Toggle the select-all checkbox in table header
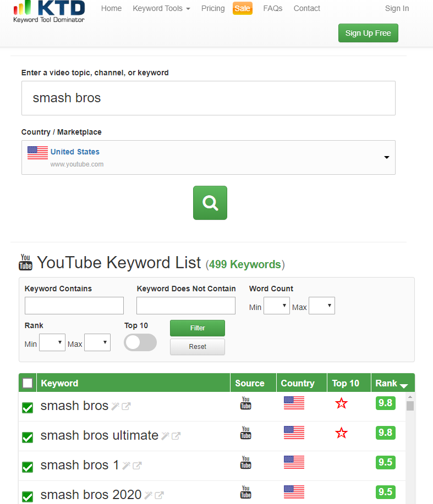This screenshot has width=433, height=504. click(28, 383)
